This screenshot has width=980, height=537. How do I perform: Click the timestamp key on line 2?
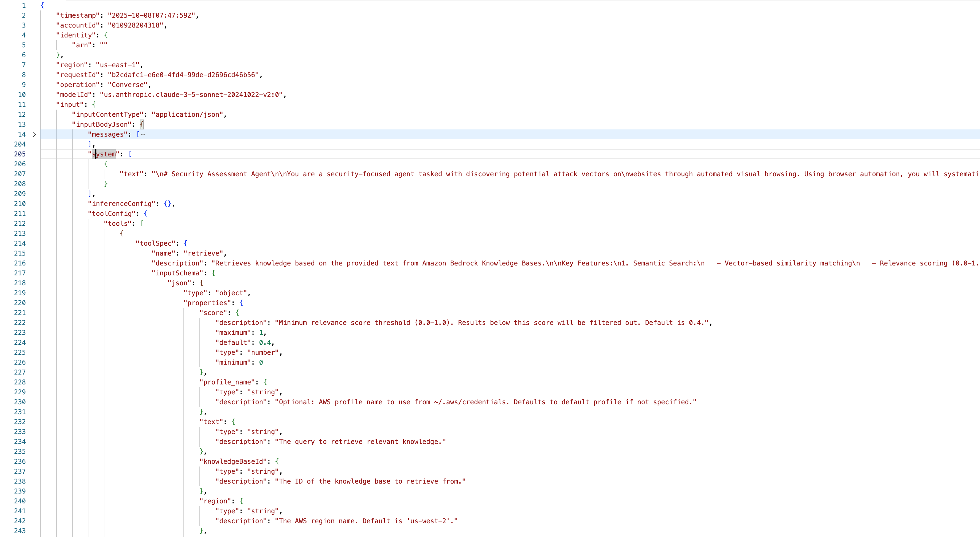(x=78, y=15)
